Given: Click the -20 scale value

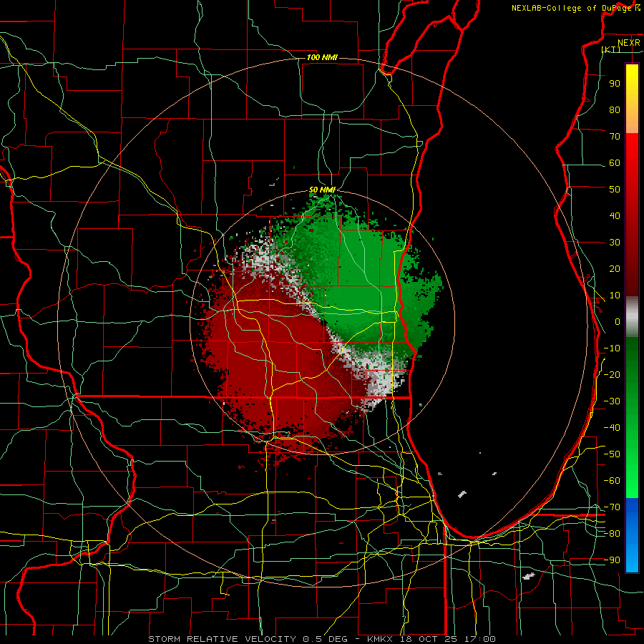Looking at the screenshot, I should coord(612,374).
